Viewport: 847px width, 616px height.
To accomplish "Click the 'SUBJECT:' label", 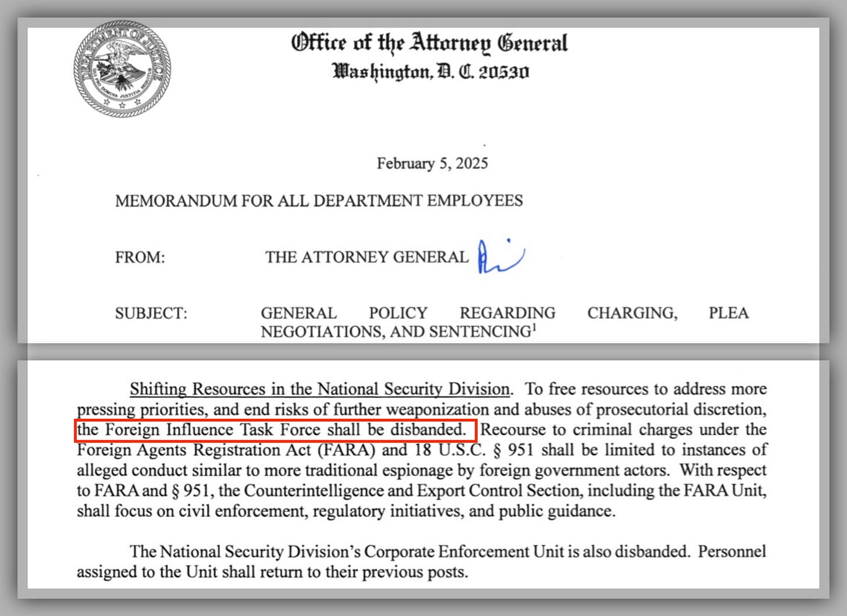I will click(x=151, y=314).
